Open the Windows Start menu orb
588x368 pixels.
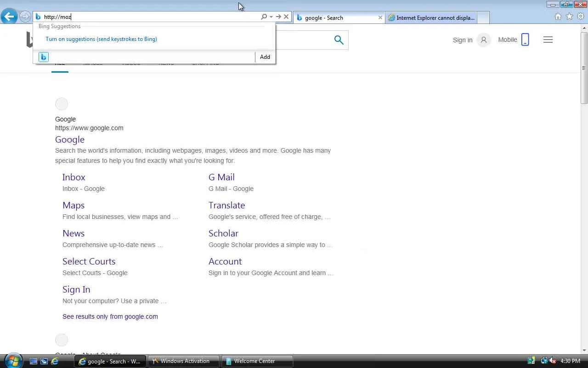12,361
